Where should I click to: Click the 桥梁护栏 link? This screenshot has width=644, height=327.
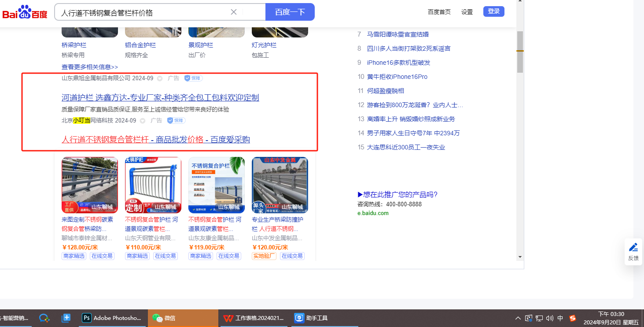click(74, 45)
